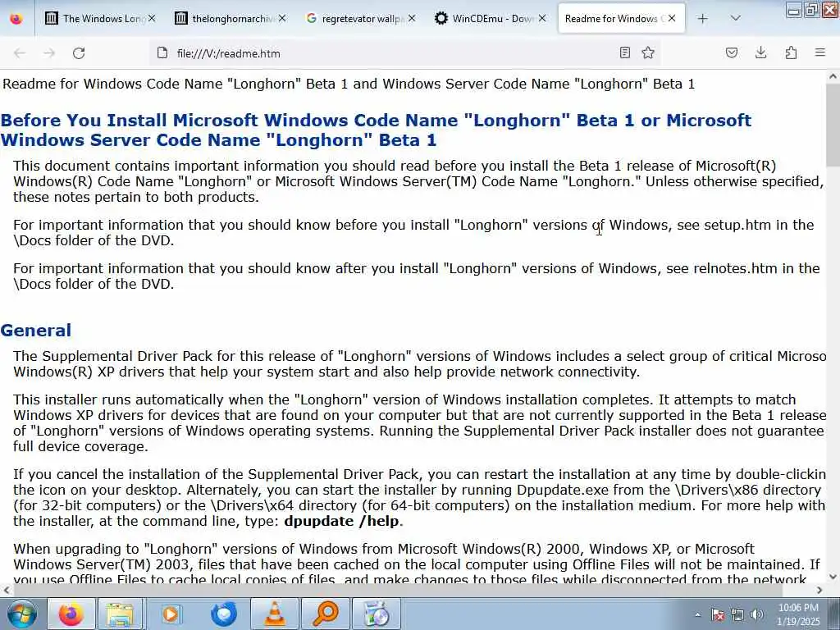840x630 pixels.
Task: Click the network tray icon
Action: pos(737,614)
